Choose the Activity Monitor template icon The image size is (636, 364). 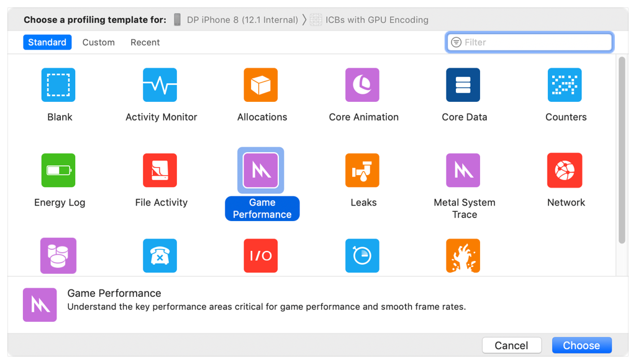(160, 85)
